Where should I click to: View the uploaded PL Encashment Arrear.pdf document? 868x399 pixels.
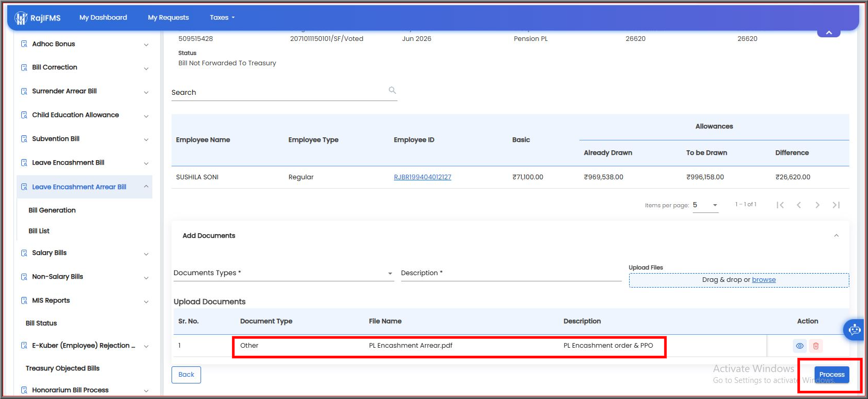tap(800, 346)
